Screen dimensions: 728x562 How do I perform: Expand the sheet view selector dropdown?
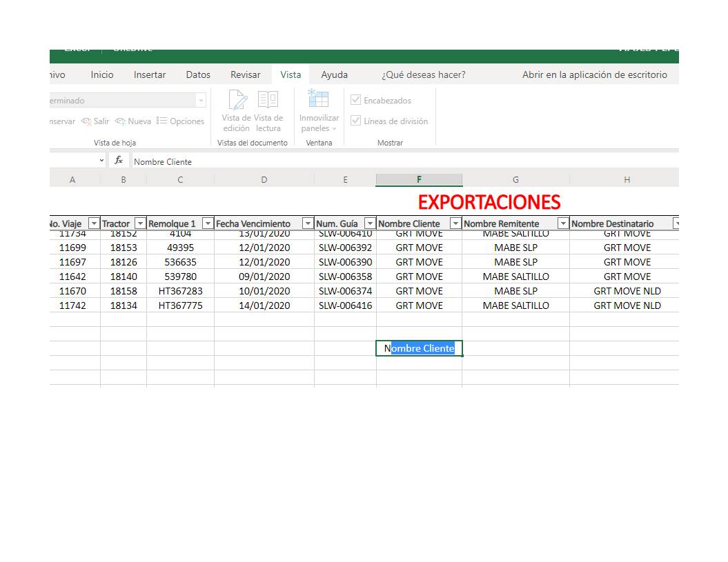(x=201, y=100)
